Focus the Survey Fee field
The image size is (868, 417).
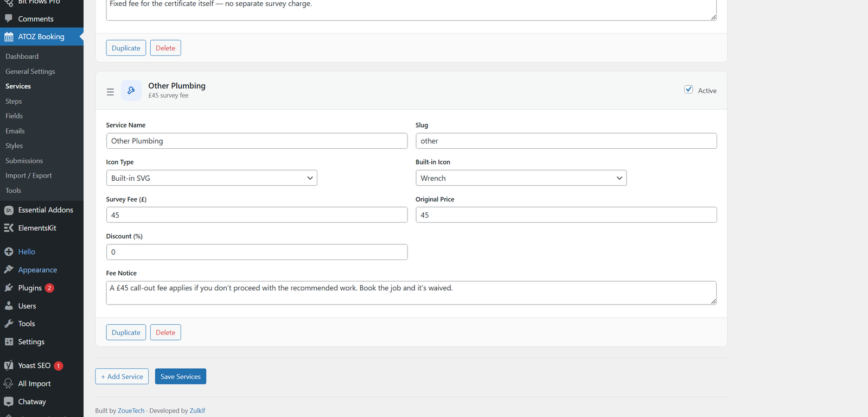click(x=257, y=215)
